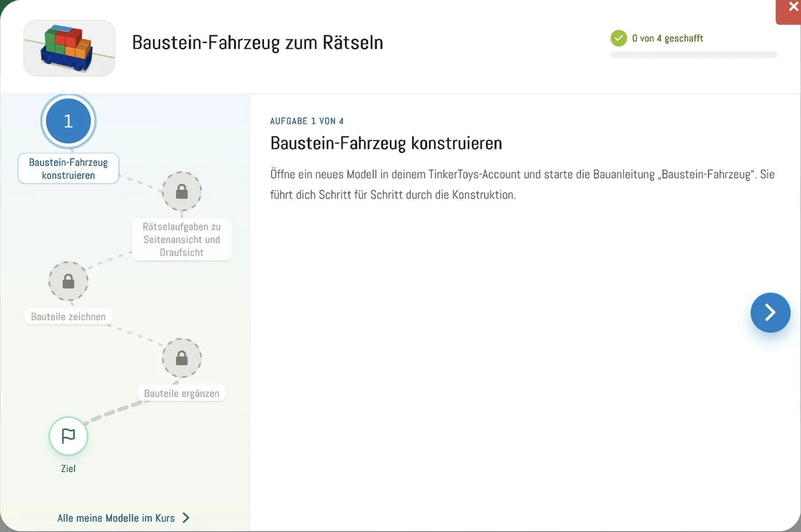Click the step 1 circle in the path

68,121
